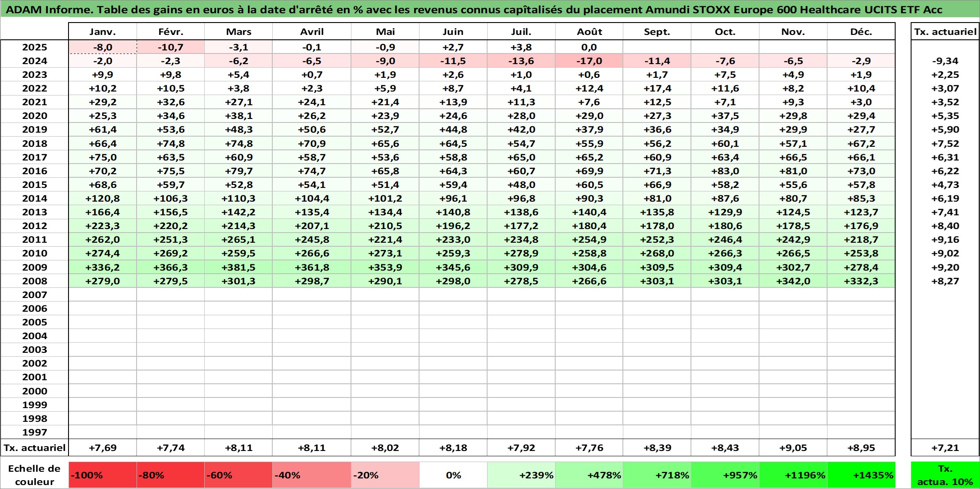Image resolution: width=980 pixels, height=489 pixels.
Task: Select bottom actuarial rate +9,05 for November
Action: point(793,448)
